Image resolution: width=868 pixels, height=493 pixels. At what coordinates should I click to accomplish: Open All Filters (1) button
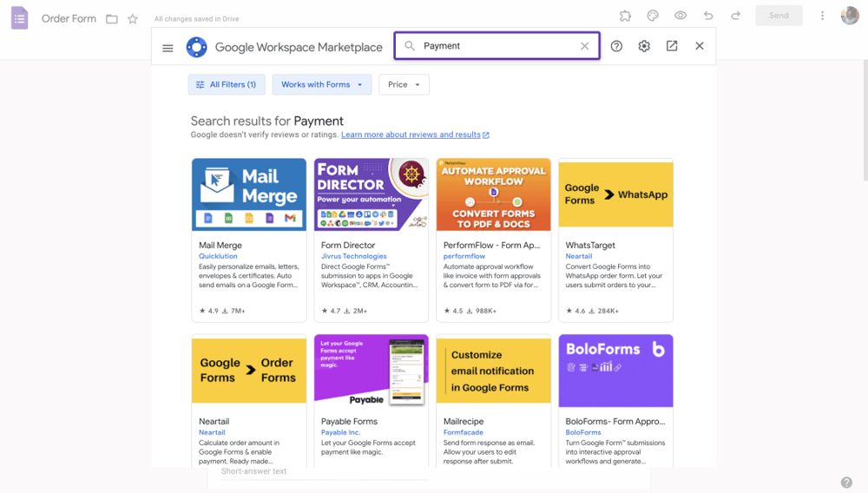(x=227, y=85)
